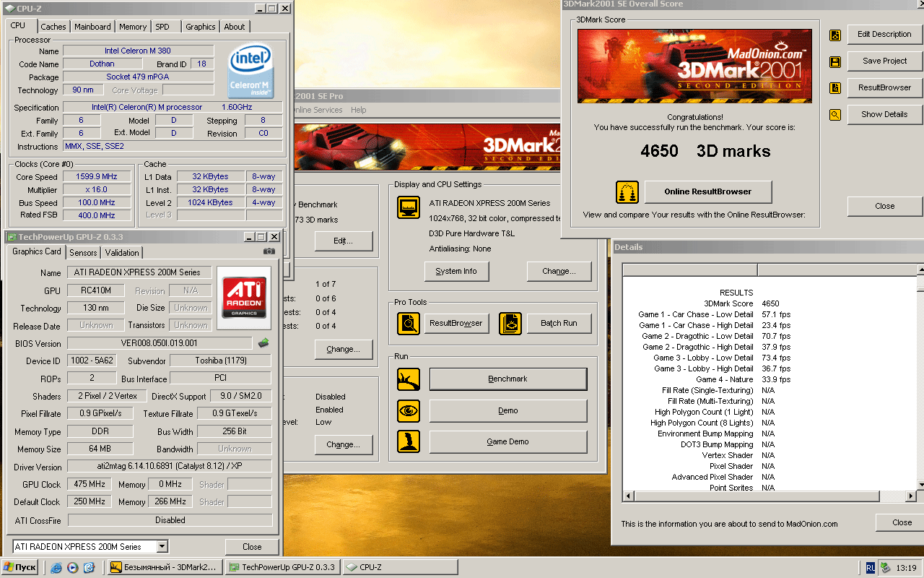Click Details horizontal scrollbar left arrow
This screenshot has width=924, height=578.
pos(628,496)
